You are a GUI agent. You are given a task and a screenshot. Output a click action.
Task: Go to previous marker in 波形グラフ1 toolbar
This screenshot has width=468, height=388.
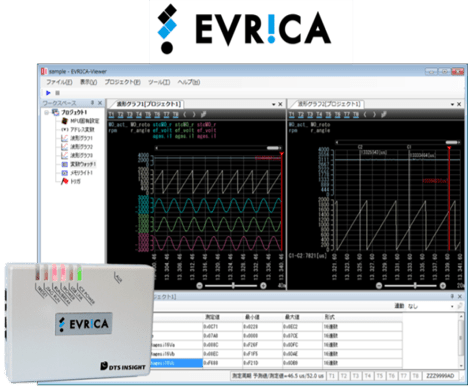tap(185, 115)
